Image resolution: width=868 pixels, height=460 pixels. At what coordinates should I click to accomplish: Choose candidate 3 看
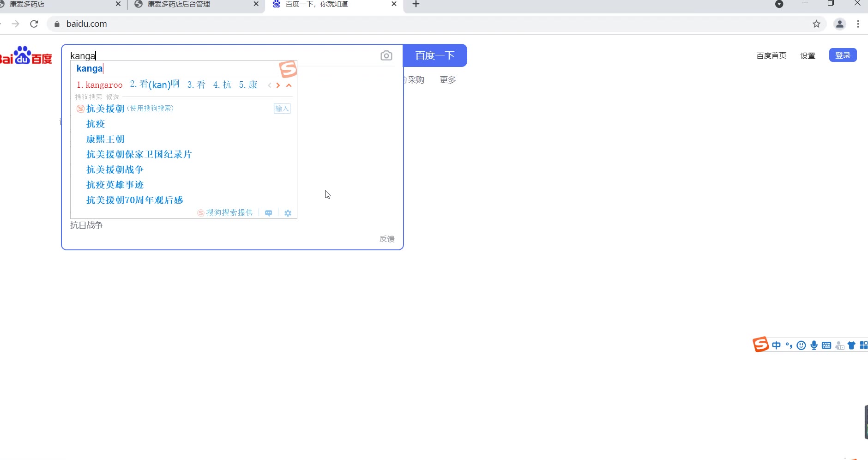(196, 85)
